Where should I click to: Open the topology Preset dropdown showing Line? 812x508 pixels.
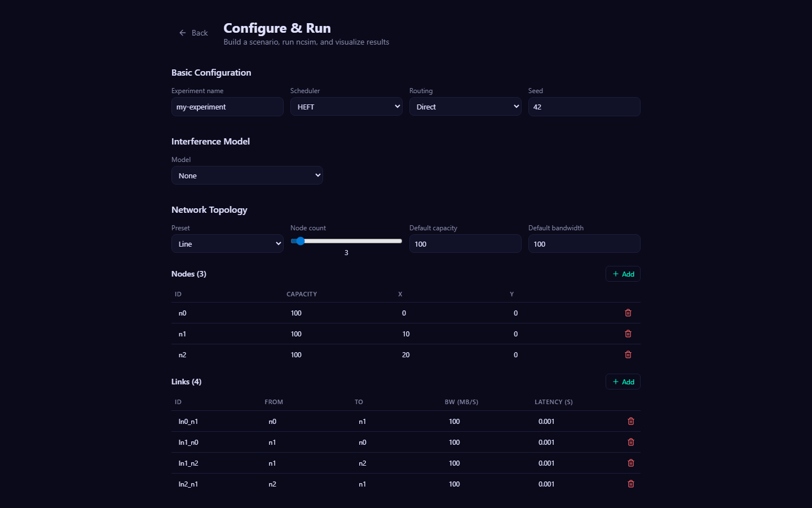tap(227, 244)
